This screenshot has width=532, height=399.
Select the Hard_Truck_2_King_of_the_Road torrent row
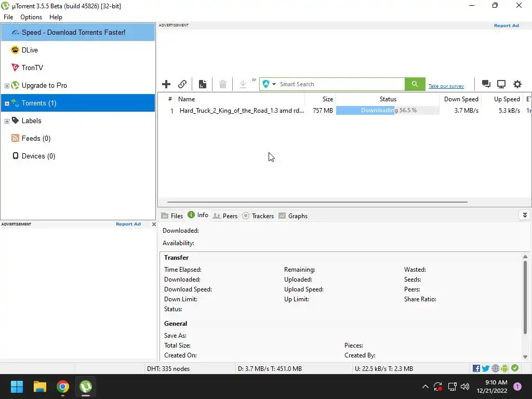click(344, 110)
